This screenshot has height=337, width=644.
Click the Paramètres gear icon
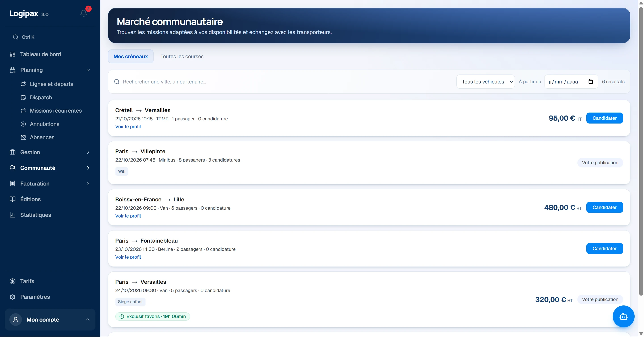pyautogui.click(x=13, y=297)
